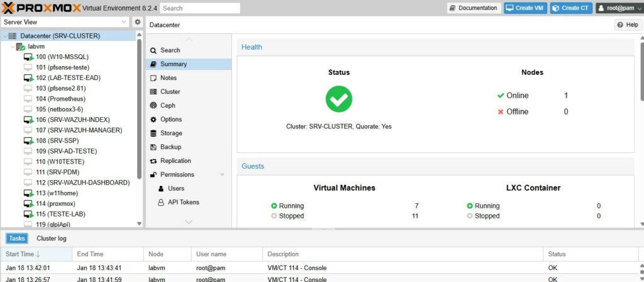Click VM 108 (SRV-SSP) monitor icon

tap(28, 140)
